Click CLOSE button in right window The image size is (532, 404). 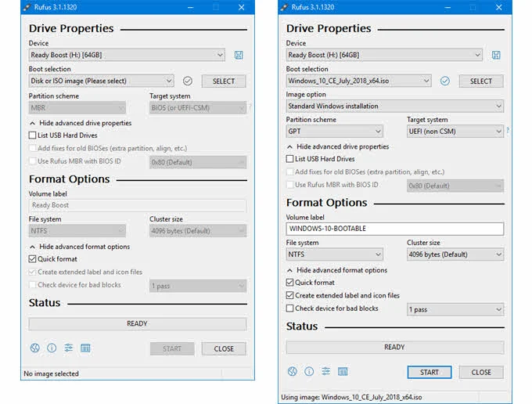(481, 373)
